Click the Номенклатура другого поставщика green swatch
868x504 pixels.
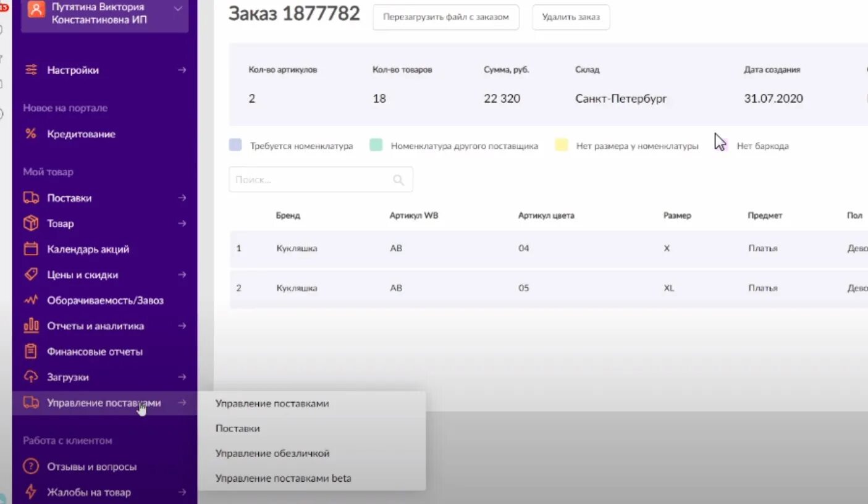(376, 145)
